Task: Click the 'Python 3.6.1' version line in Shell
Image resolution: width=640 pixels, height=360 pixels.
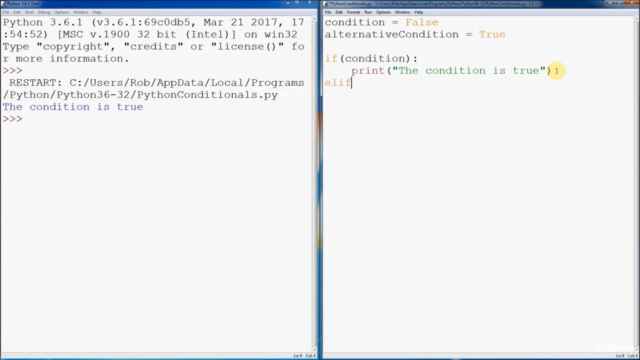Action: point(153,22)
